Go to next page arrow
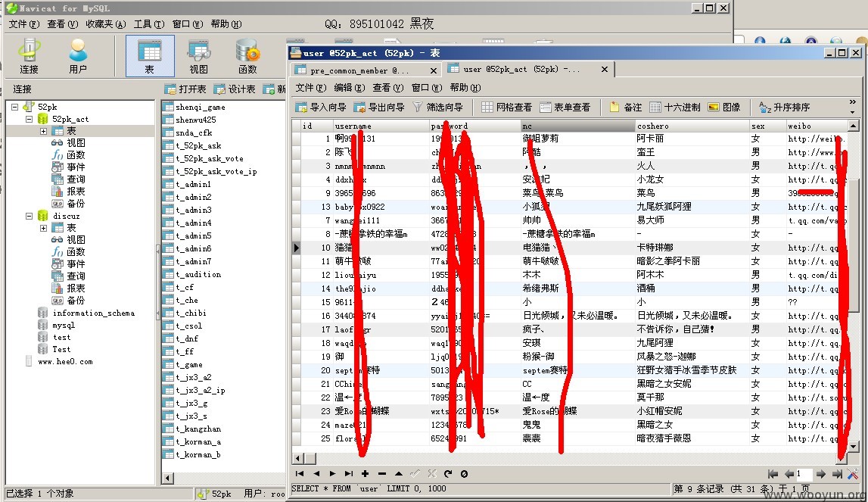 tap(821, 474)
